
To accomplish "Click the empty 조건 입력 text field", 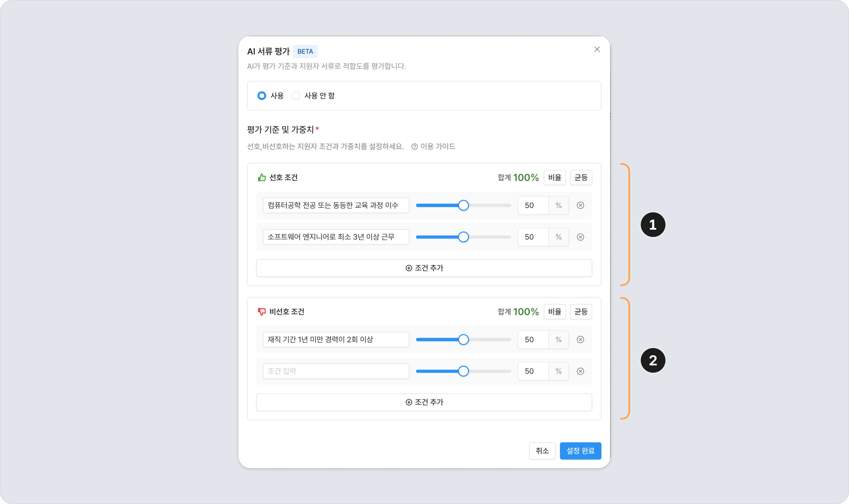I will 336,371.
